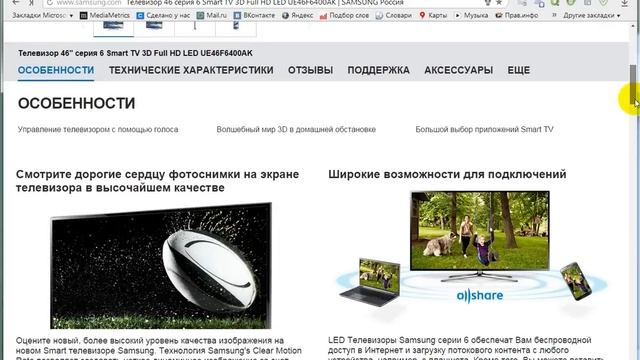Open the ЕЩЕ tab
The width and height of the screenshot is (640, 360).
click(x=519, y=70)
